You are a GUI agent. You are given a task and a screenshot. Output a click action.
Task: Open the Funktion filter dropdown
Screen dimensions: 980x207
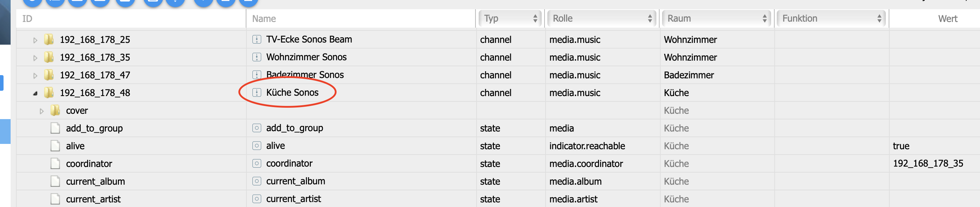[831, 18]
